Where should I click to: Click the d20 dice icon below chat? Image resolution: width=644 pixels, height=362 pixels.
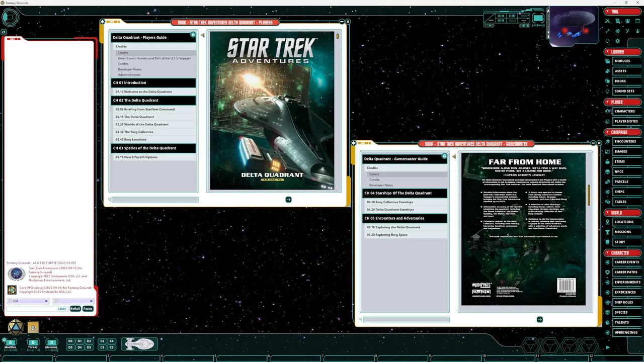point(15,327)
